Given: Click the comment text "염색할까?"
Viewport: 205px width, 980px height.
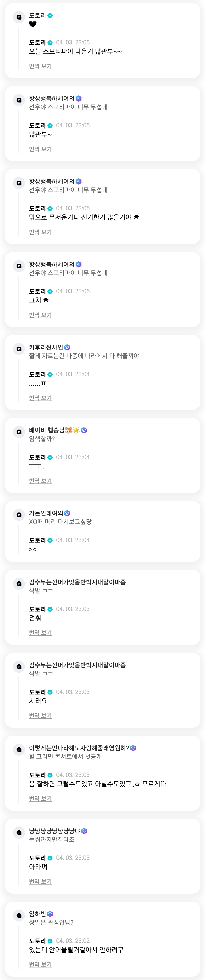Looking at the screenshot, I should click(42, 439).
